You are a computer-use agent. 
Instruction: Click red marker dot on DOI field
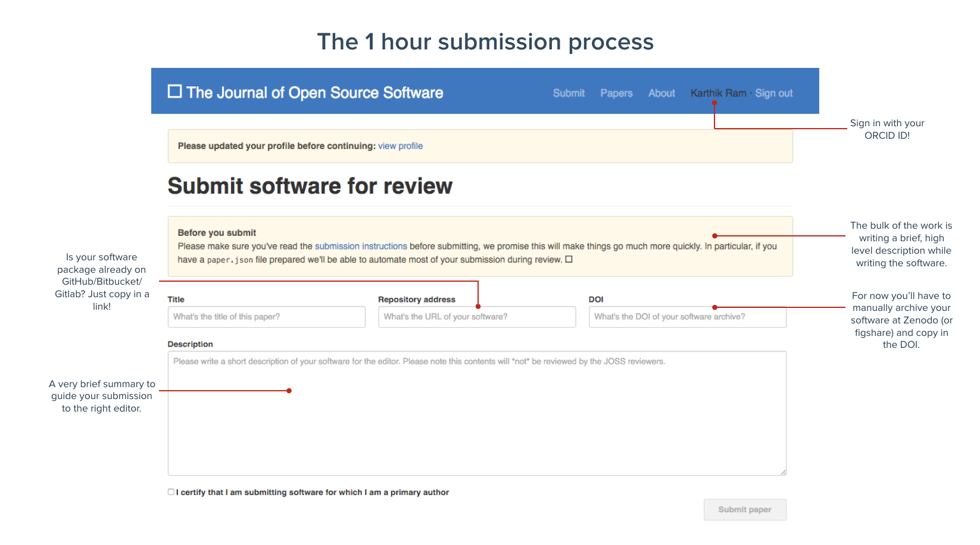(x=714, y=307)
